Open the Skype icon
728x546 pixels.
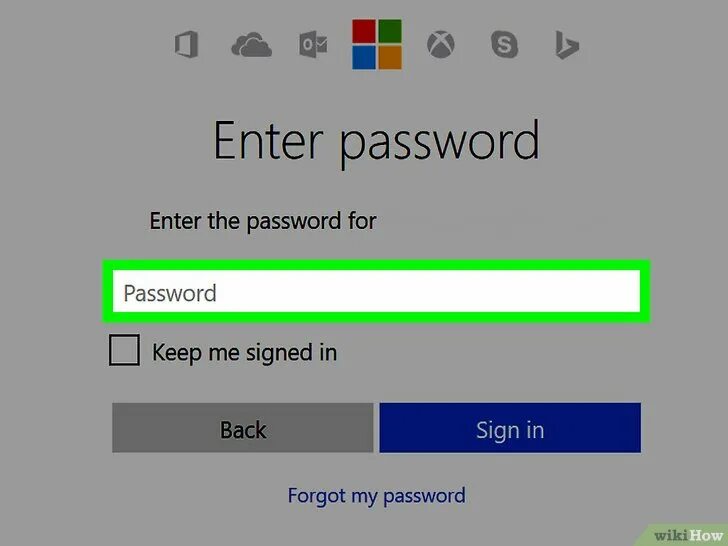click(504, 45)
